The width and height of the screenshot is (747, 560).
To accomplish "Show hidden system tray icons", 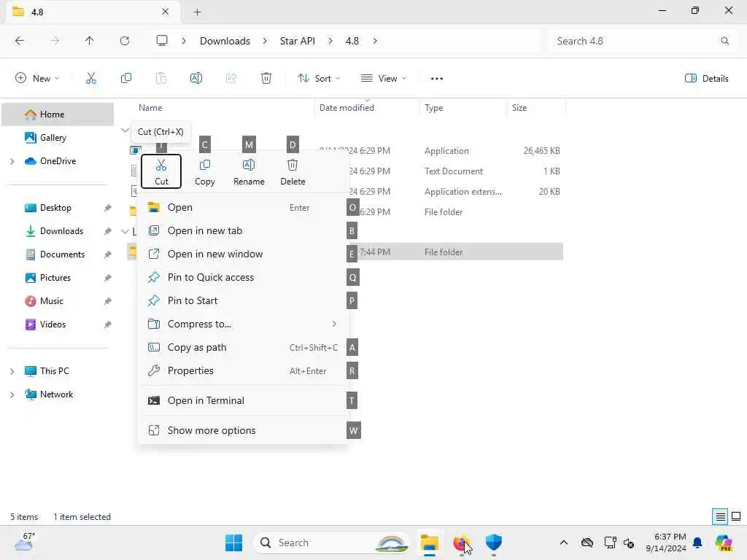I will (x=564, y=542).
